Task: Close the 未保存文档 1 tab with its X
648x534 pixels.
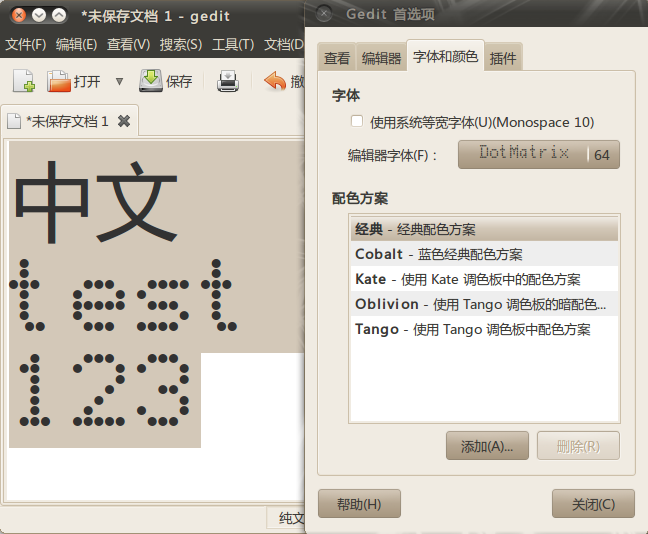Action: (x=124, y=121)
